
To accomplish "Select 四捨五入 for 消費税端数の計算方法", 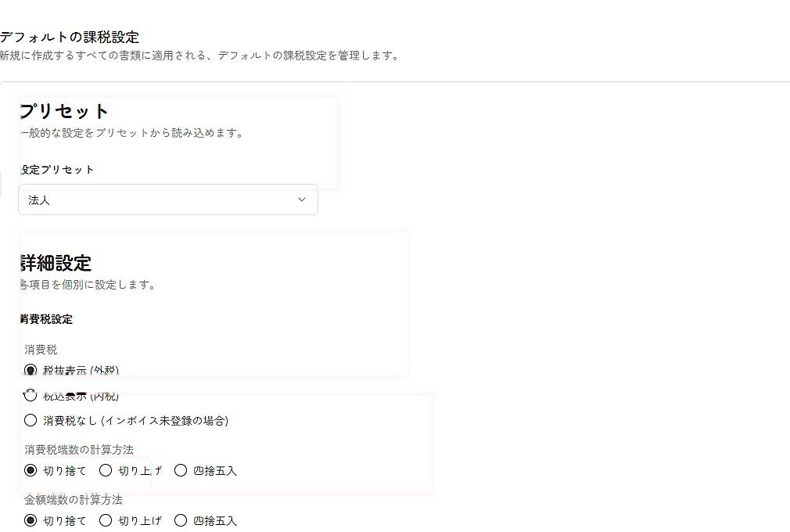I will (181, 470).
